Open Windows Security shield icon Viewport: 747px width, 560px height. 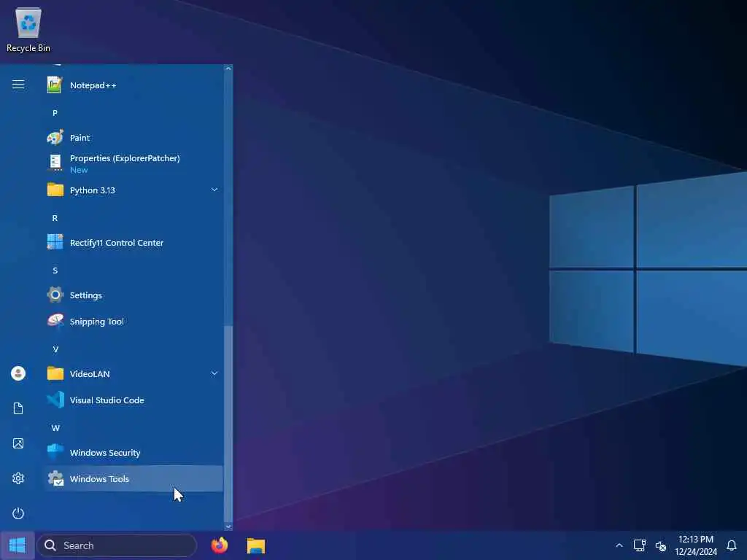coord(55,452)
